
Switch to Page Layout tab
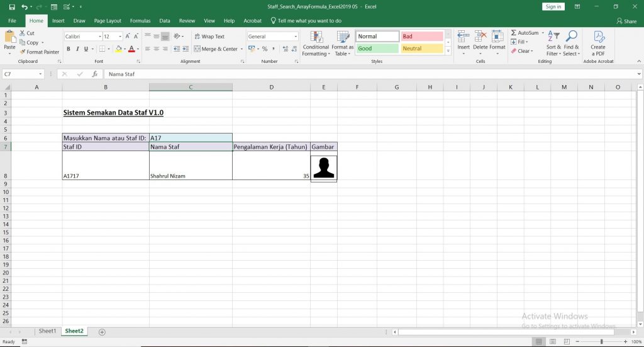pos(108,21)
